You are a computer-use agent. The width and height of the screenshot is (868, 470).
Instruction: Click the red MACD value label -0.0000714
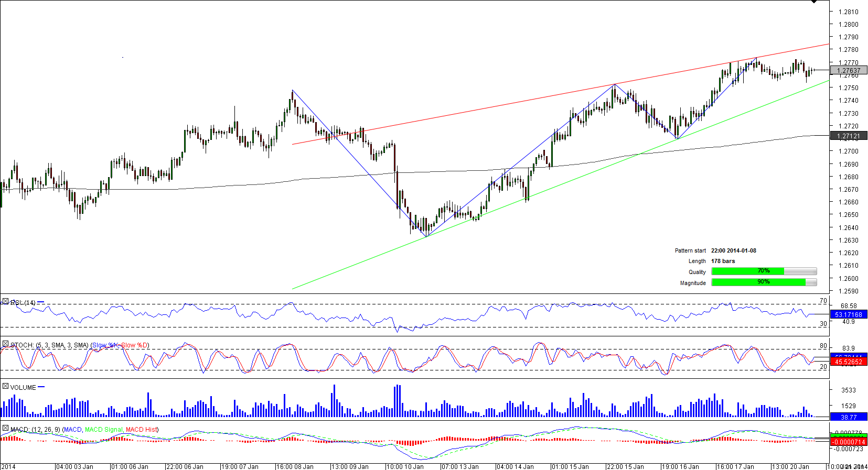[848, 442]
